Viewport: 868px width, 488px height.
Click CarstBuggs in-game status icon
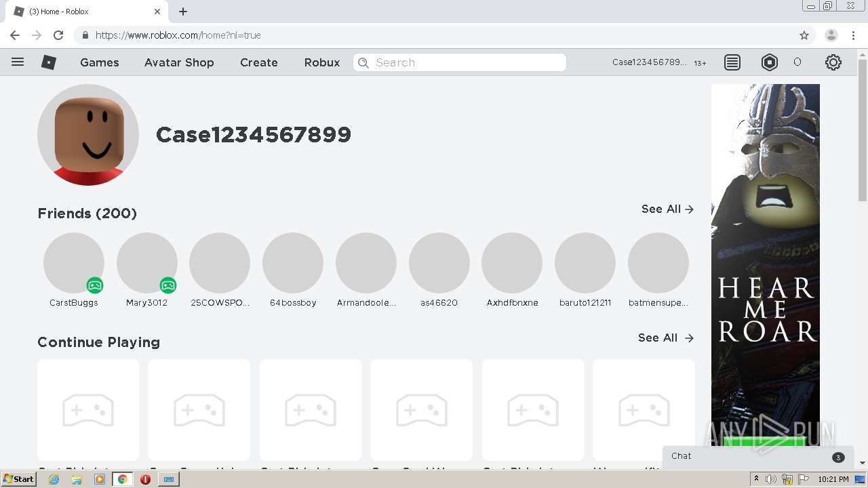pos(95,285)
